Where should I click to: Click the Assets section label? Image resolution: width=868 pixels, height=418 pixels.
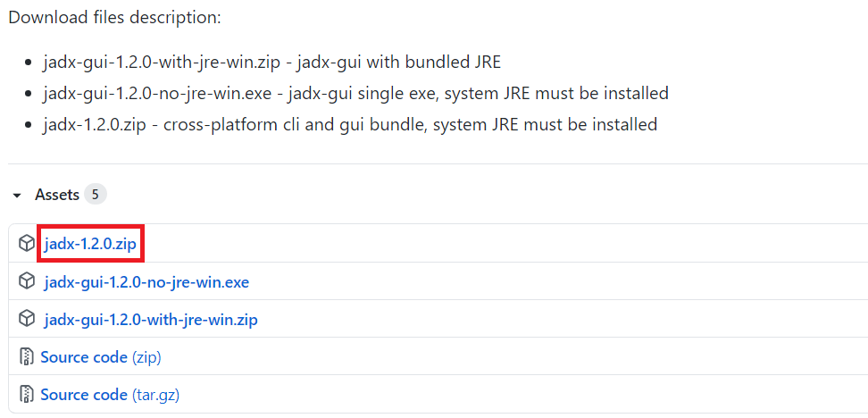[57, 195]
